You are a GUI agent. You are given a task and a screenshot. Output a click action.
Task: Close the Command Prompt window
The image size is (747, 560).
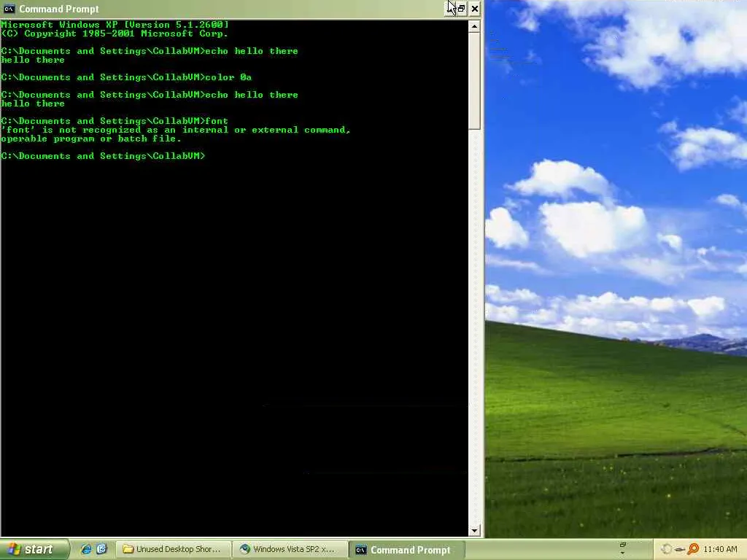coord(474,9)
